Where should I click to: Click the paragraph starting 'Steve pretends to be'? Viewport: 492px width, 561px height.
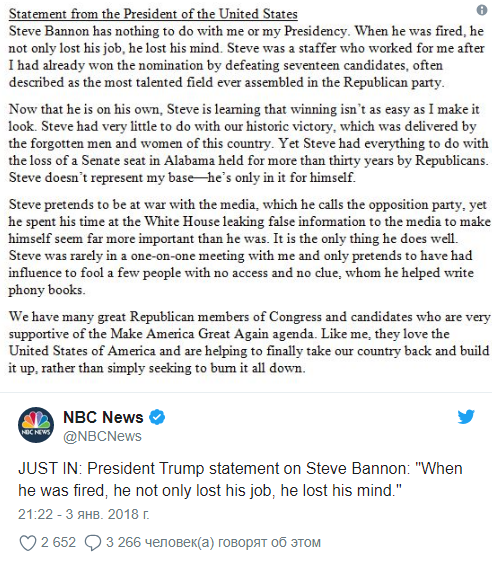(x=249, y=247)
